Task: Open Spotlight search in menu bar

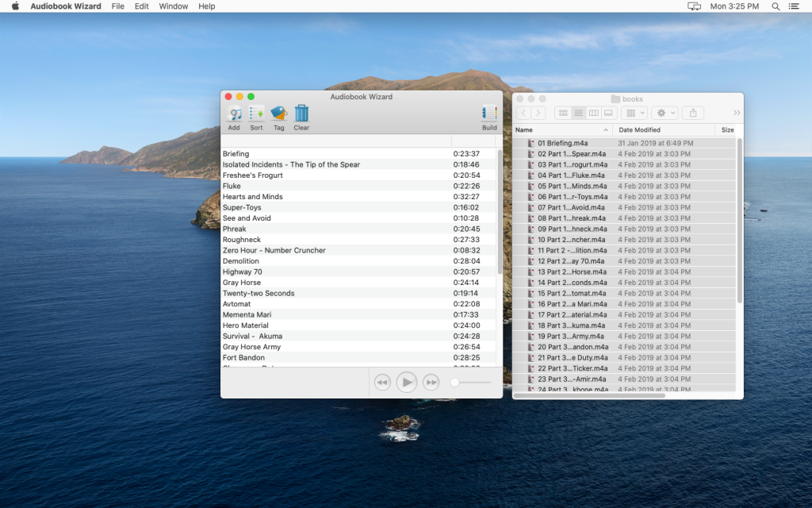Action: tap(776, 6)
